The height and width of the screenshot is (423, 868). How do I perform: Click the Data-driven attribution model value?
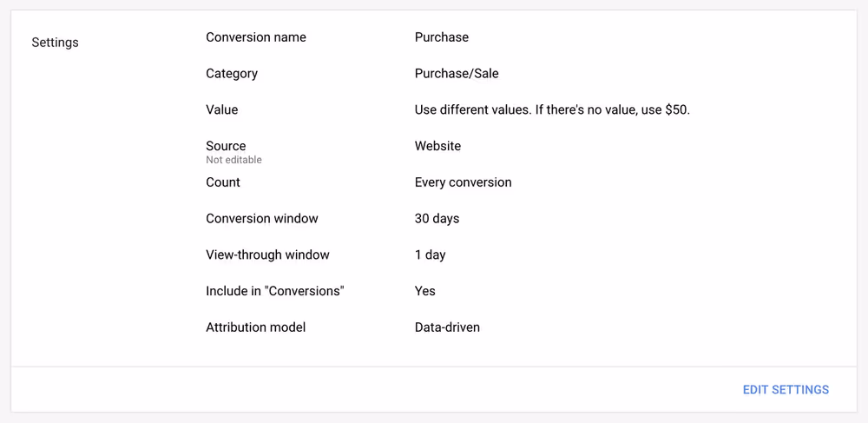[x=447, y=327]
